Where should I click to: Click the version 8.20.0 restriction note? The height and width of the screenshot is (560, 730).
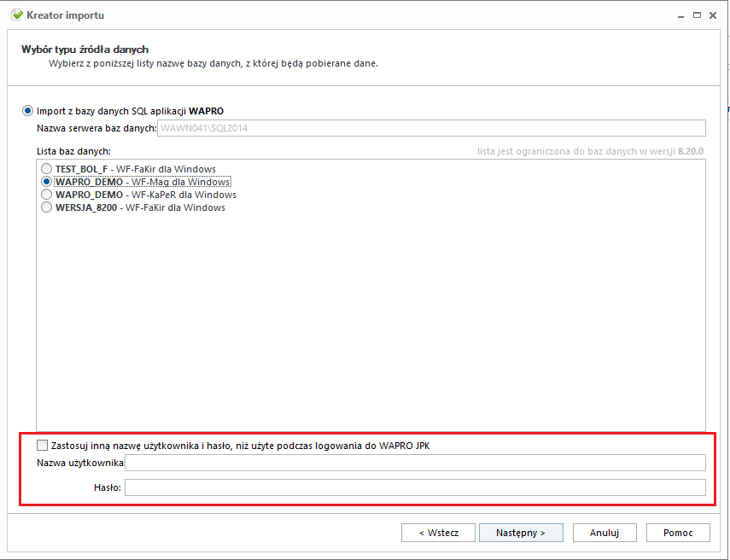(590, 151)
